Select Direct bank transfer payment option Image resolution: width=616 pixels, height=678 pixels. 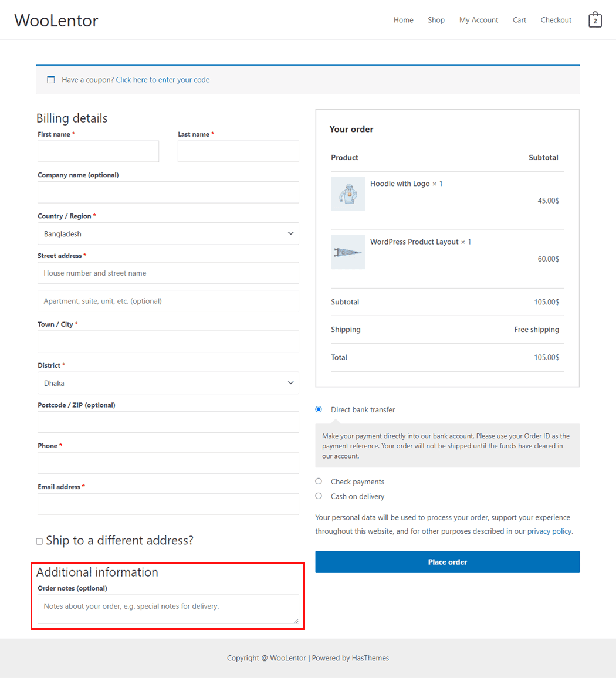coord(319,409)
